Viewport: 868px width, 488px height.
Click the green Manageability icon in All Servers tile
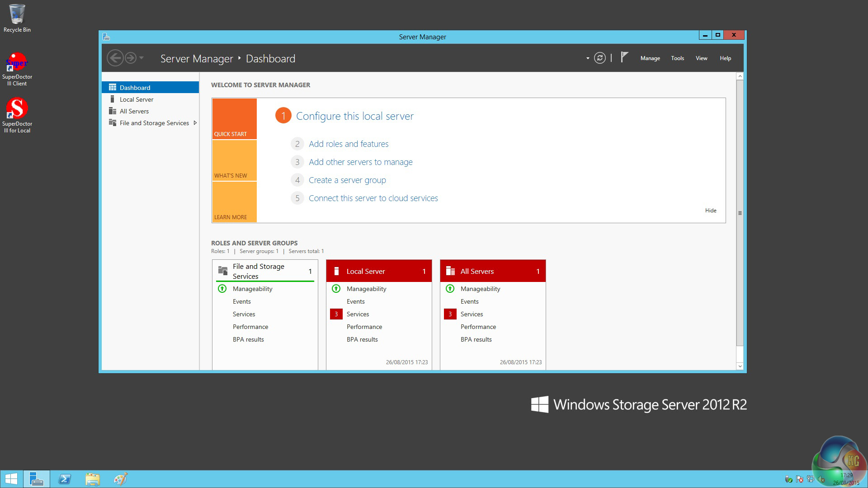450,289
